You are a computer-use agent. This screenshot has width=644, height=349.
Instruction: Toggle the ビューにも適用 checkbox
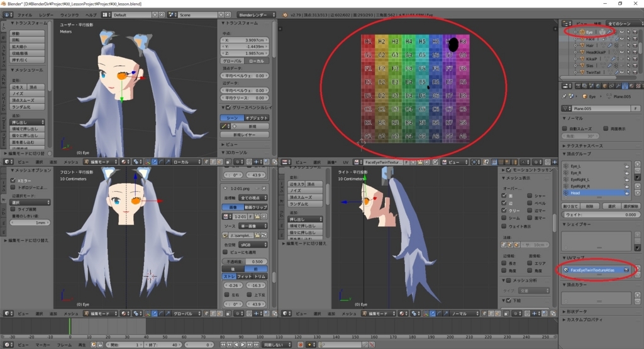point(225,252)
